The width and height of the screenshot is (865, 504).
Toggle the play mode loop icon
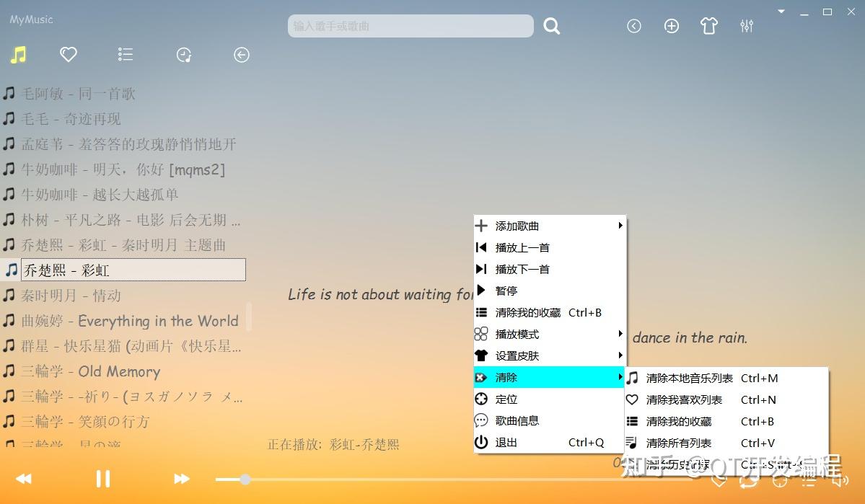coord(747,482)
